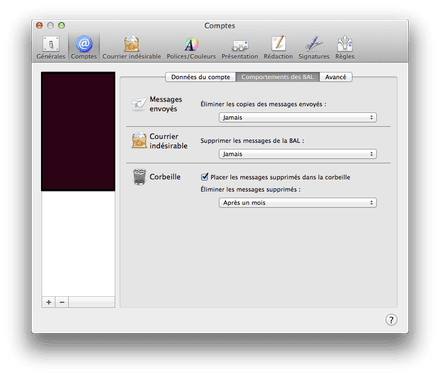Select the account in the sidebar list
Image resolution: width=440 pixels, height=377 pixels.
[x=78, y=131]
